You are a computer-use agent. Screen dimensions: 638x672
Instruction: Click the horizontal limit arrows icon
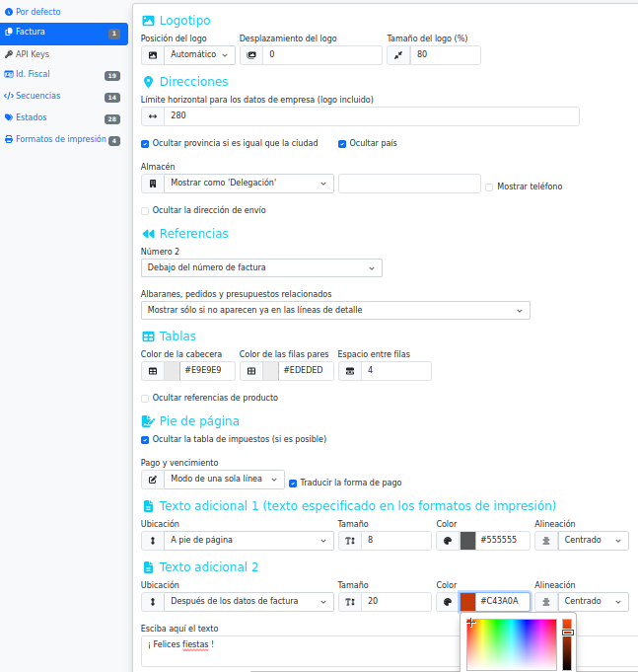click(153, 115)
